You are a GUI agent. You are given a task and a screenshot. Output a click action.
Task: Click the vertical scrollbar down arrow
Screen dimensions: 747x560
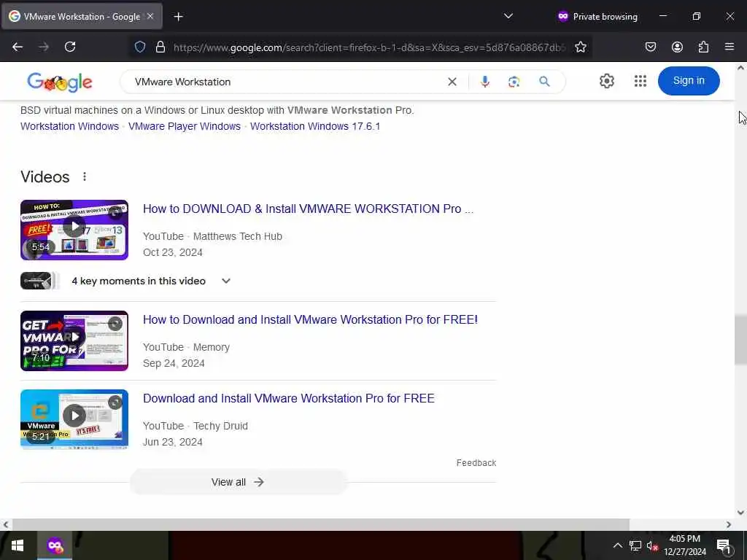click(x=740, y=513)
